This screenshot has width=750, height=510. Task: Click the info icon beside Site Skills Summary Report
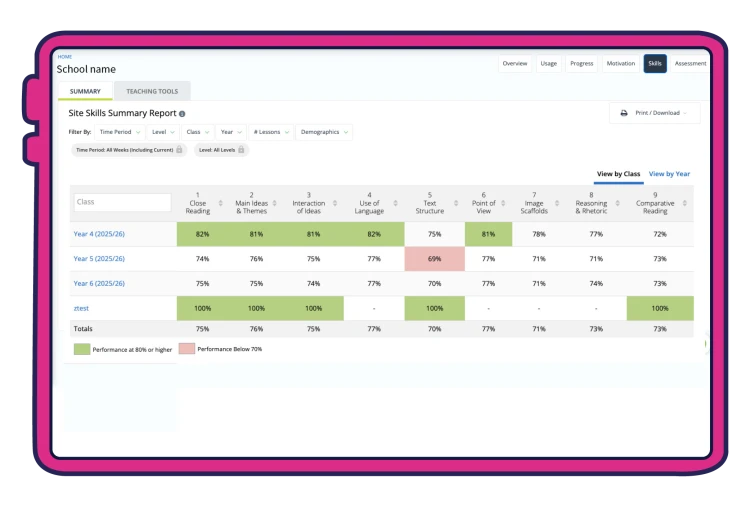[182, 114]
